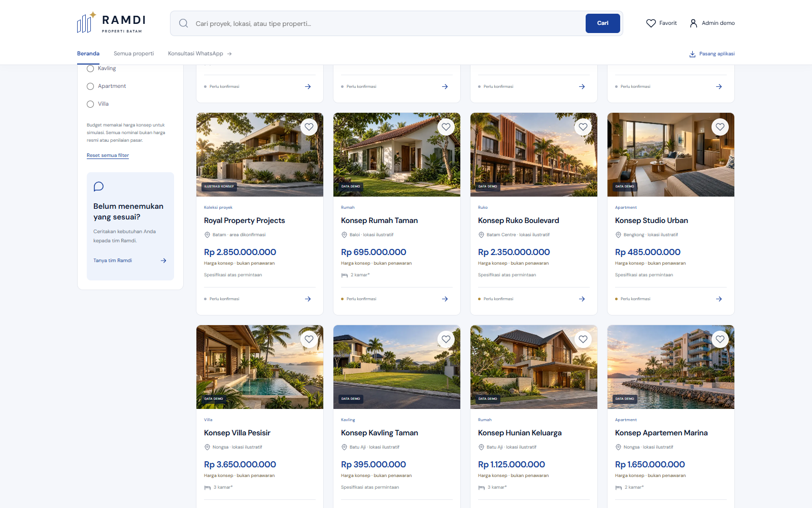Favorite the Konsep Kavling Taman card

coord(446,339)
